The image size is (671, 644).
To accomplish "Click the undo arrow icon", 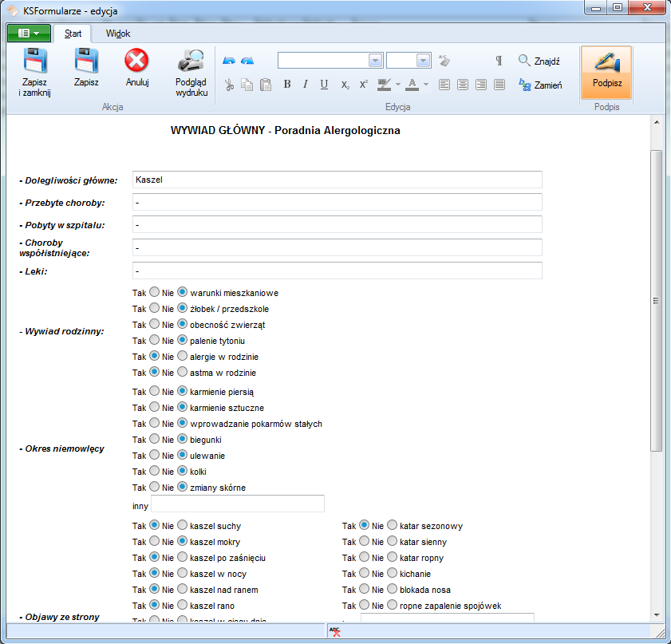I will (229, 61).
